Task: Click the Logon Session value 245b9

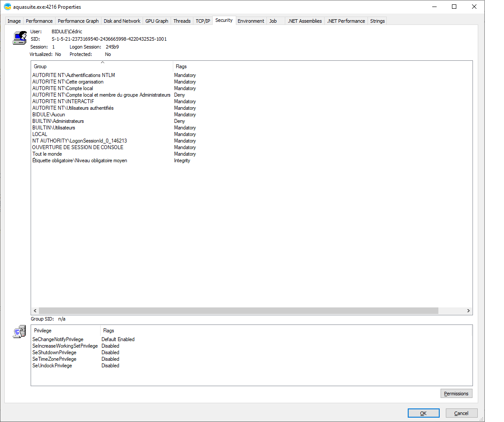Action: (112, 47)
